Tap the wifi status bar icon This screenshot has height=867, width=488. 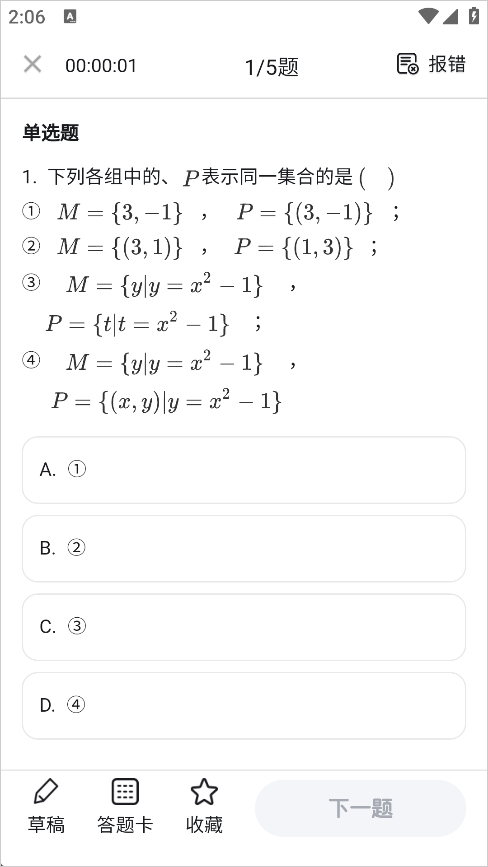428,16
